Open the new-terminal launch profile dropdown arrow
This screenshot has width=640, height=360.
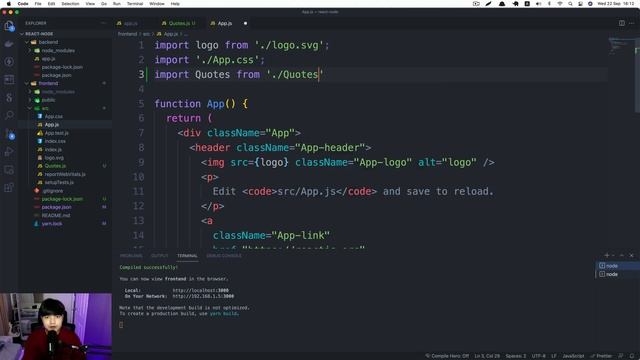[x=613, y=255]
